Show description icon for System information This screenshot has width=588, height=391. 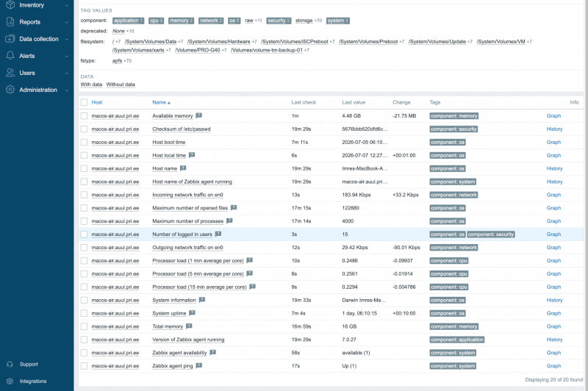202,300
